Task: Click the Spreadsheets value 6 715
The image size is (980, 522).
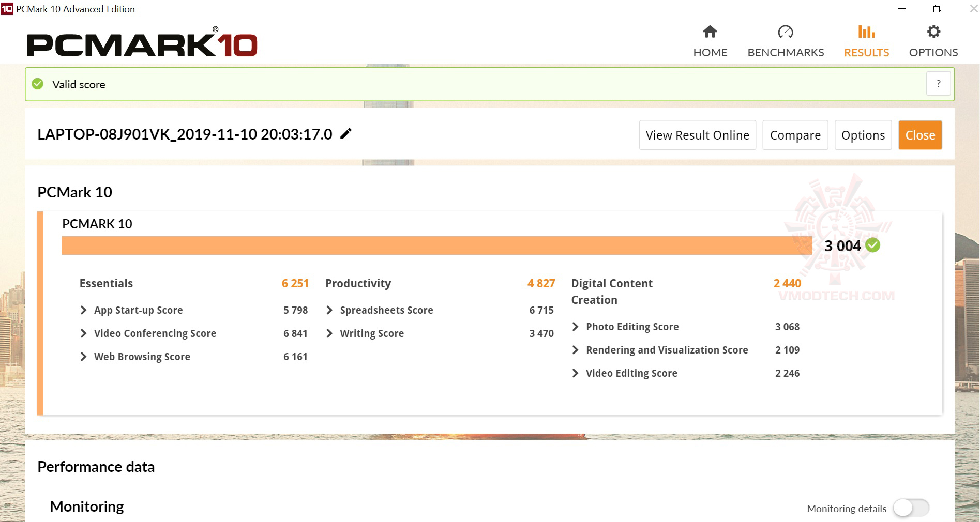Action: (x=541, y=310)
